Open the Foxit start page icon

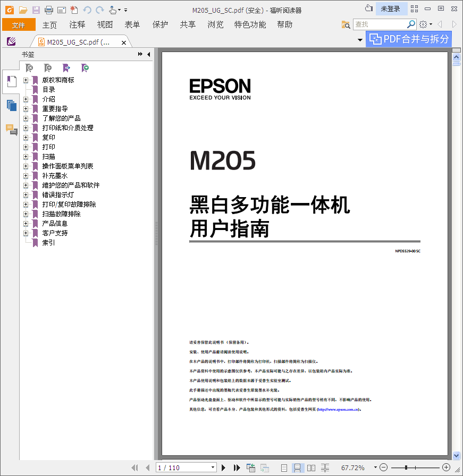tap(10, 10)
